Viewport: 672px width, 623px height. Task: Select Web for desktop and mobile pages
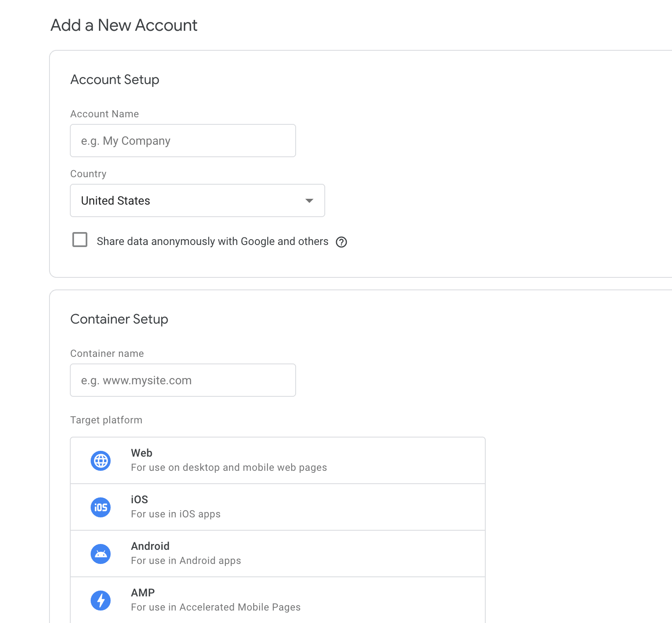pyautogui.click(x=277, y=460)
